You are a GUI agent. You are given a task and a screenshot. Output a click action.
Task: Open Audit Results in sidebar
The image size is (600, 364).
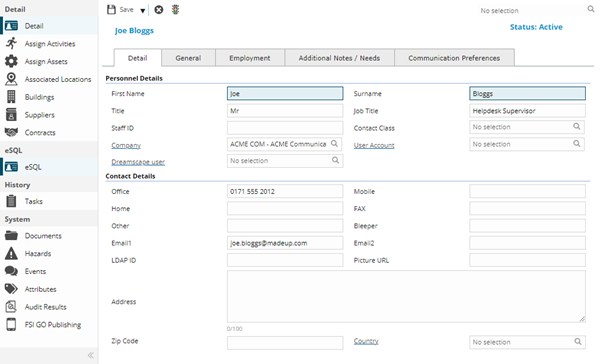(49, 307)
